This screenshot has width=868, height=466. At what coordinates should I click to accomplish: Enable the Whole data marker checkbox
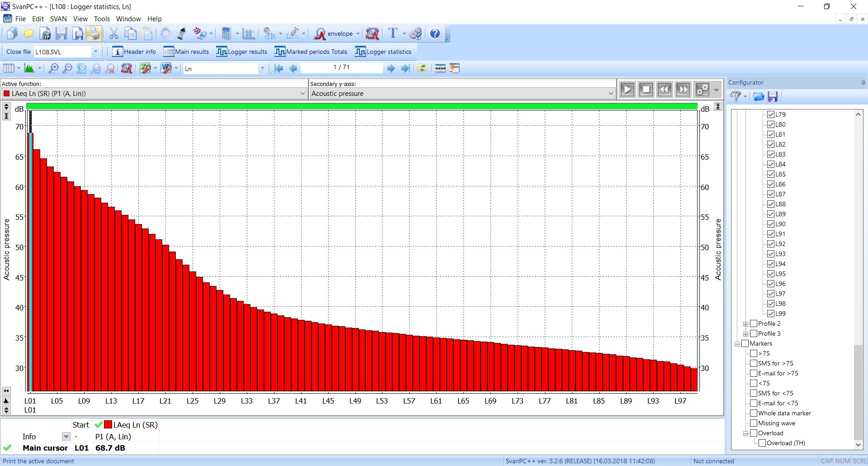(x=754, y=413)
